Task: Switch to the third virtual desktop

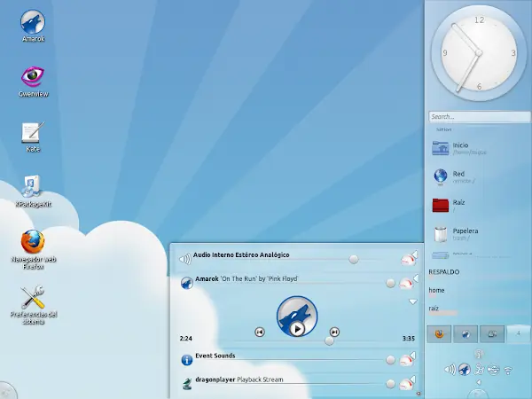Action: click(492, 334)
